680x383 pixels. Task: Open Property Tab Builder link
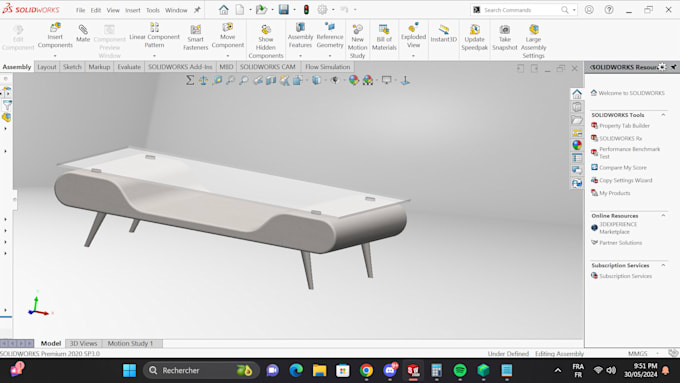point(620,126)
